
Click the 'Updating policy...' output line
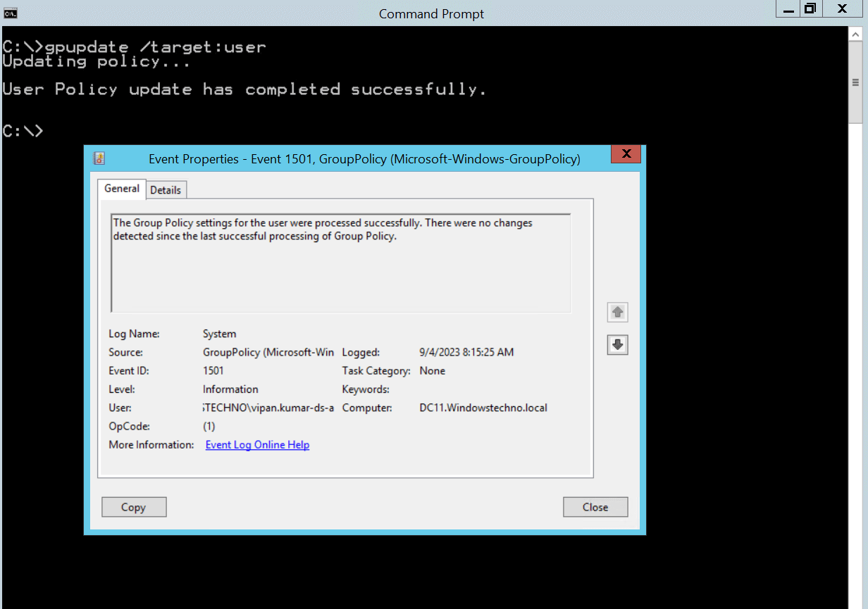97,62
